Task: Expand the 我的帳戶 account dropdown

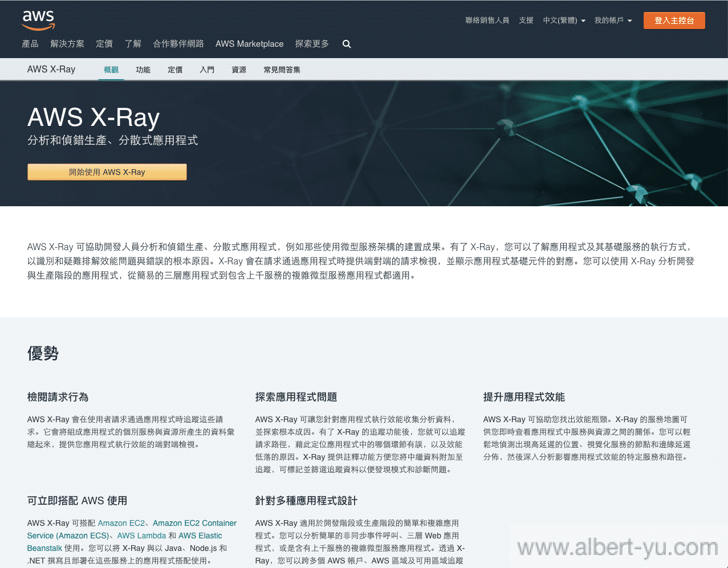Action: click(613, 21)
